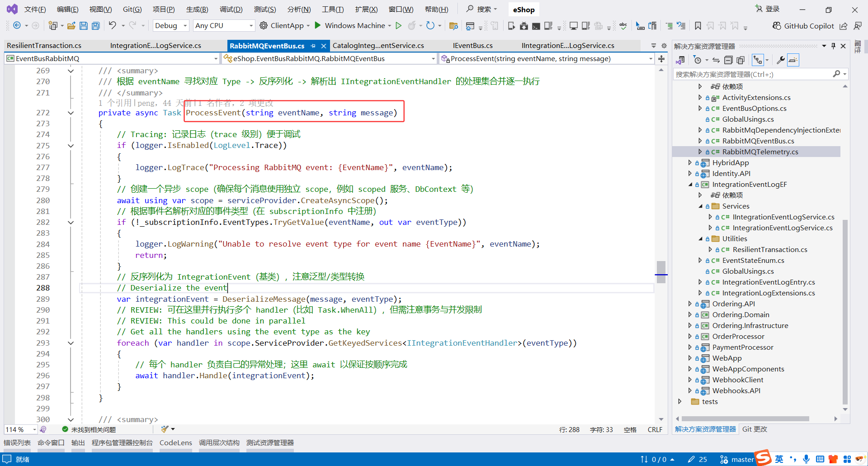Open the Git(G) menu

click(x=132, y=9)
